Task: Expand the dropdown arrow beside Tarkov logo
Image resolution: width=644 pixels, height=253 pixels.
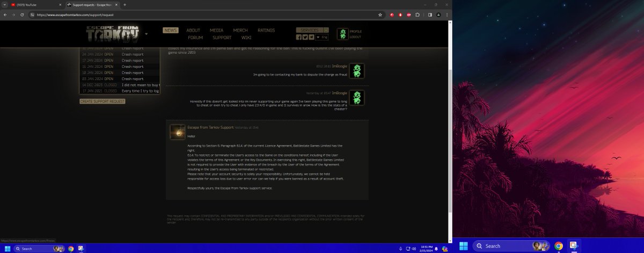Action: [147, 34]
